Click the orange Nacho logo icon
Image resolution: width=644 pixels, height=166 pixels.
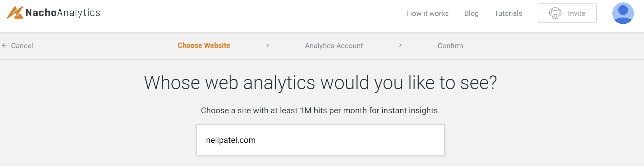[15, 13]
